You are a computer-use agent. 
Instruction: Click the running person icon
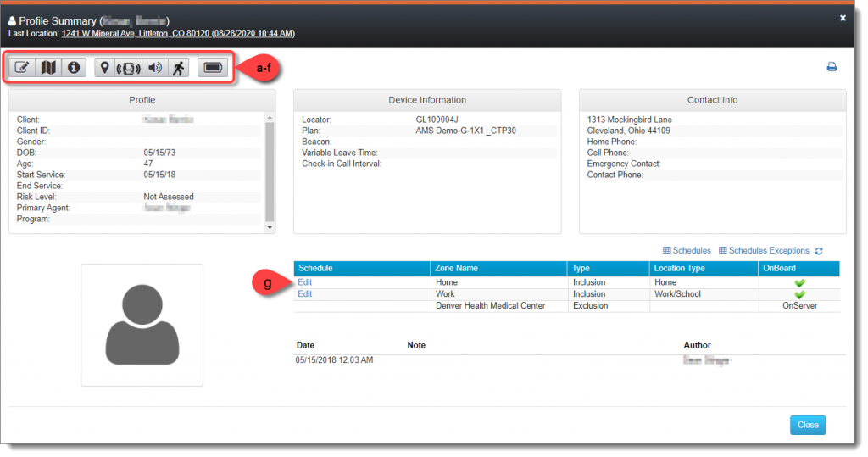178,68
